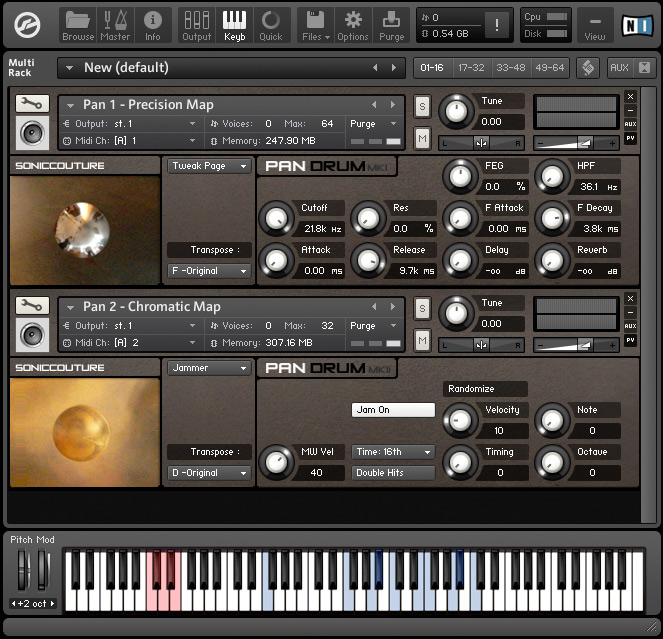This screenshot has height=639, width=663.
Task: Select rack page 49-64
Action: click(x=550, y=68)
